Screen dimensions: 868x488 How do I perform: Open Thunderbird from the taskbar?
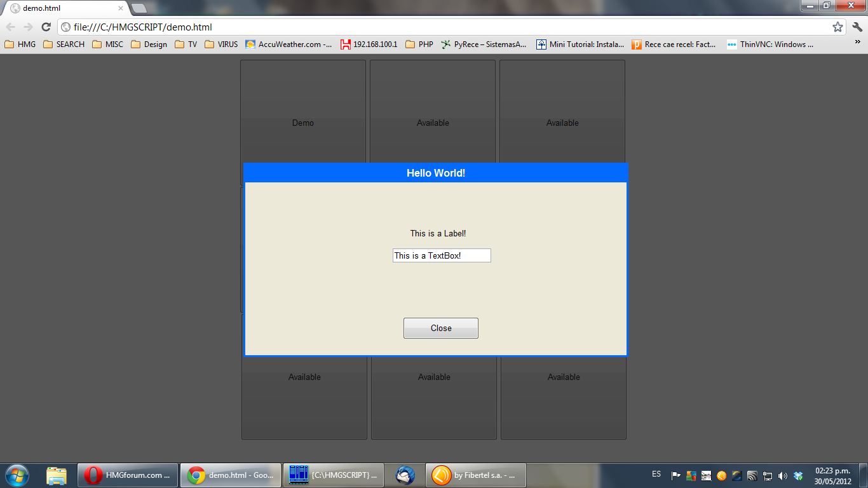pos(405,475)
